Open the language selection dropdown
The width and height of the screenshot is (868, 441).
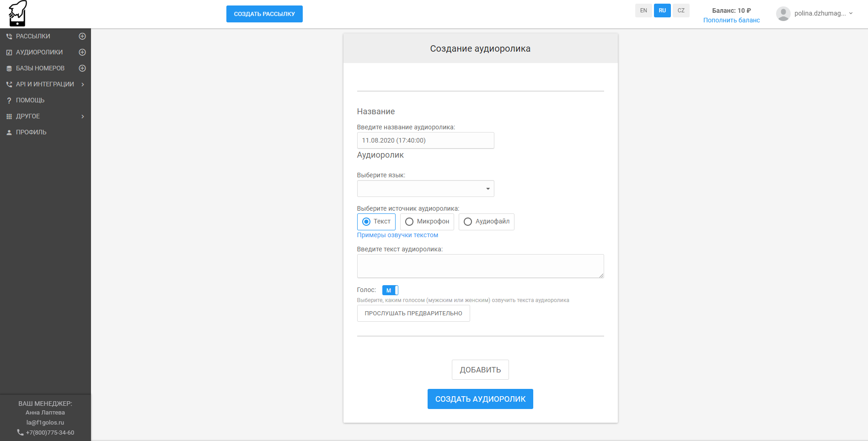point(425,189)
